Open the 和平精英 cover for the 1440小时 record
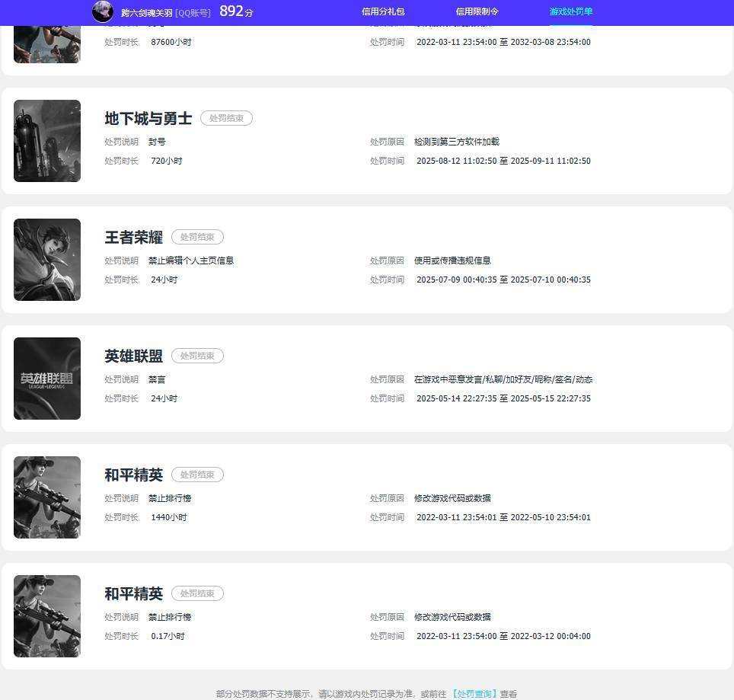The image size is (734, 700). [47, 497]
